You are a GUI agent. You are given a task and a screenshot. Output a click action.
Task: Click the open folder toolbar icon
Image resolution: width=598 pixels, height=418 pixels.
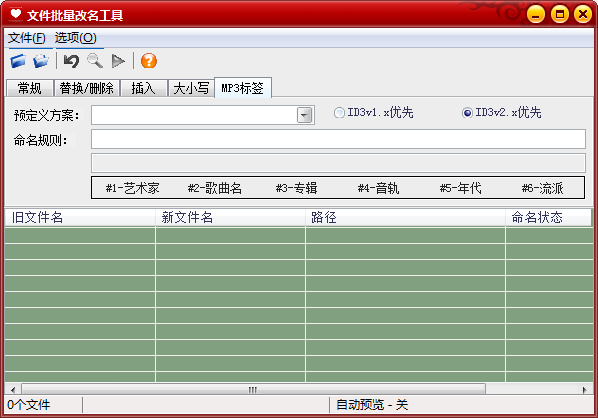pyautogui.click(x=41, y=61)
